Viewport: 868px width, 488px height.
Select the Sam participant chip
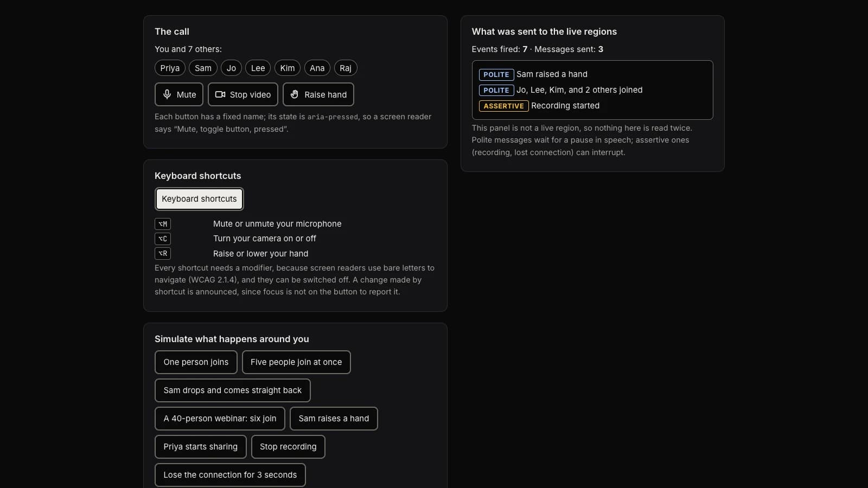[203, 68]
